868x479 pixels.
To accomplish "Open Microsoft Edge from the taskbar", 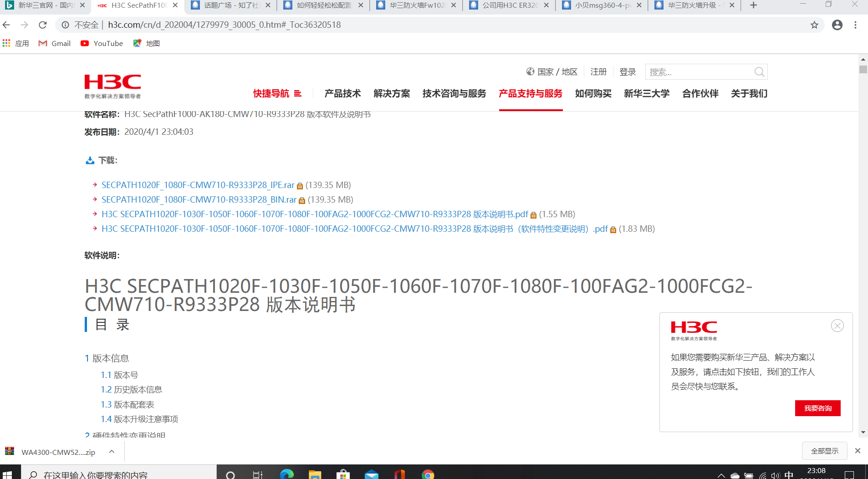I will click(287, 474).
